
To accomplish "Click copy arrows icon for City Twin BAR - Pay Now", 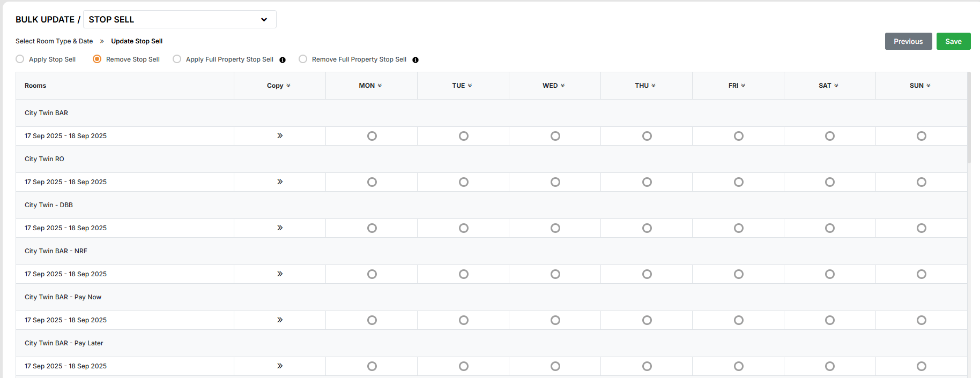I will 280,320.
